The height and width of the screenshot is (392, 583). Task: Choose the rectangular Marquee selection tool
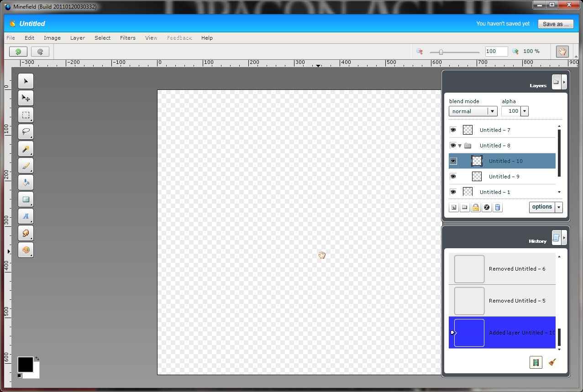click(26, 115)
